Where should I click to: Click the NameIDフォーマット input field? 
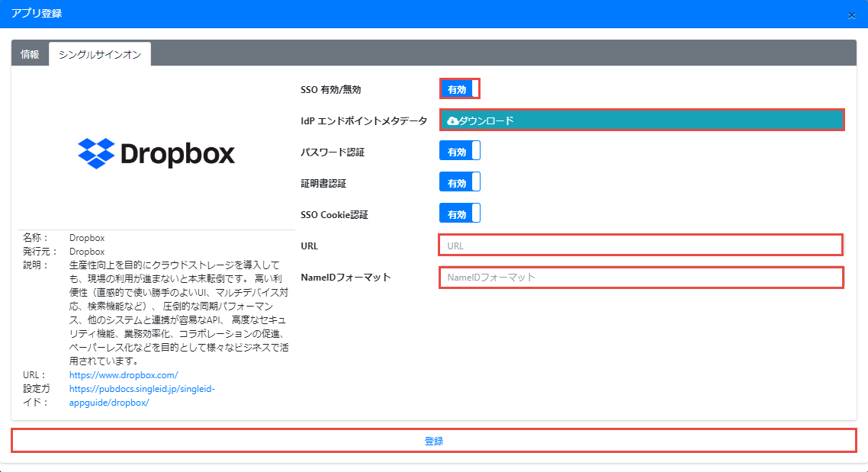[x=641, y=278]
